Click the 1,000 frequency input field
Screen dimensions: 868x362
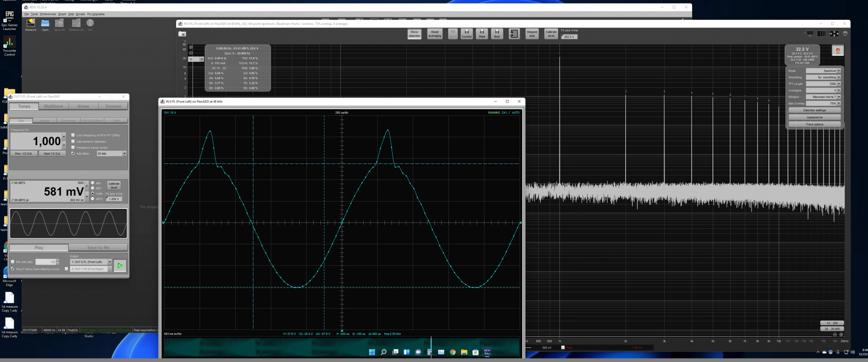click(x=36, y=141)
